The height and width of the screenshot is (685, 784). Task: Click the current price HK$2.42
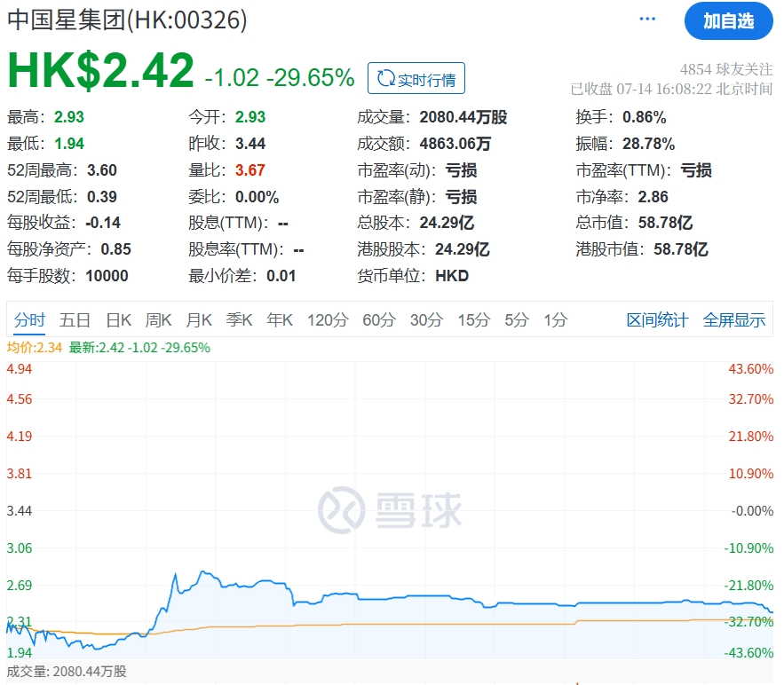[x=100, y=70]
